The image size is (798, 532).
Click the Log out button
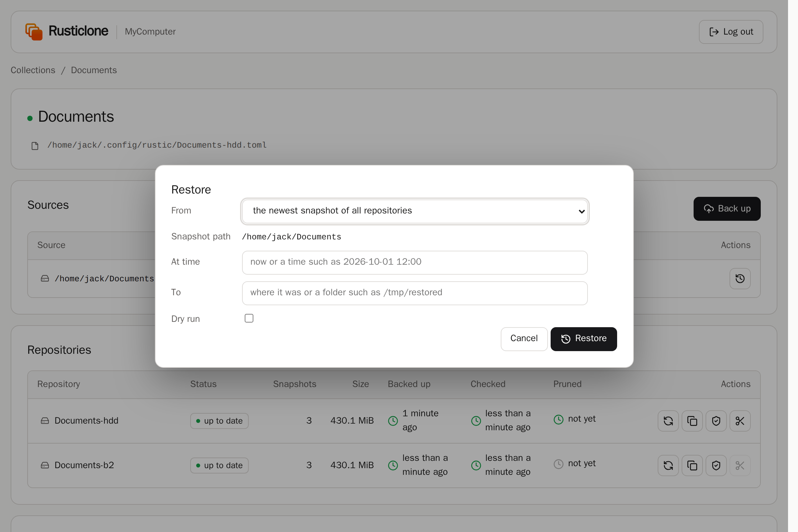(x=731, y=32)
